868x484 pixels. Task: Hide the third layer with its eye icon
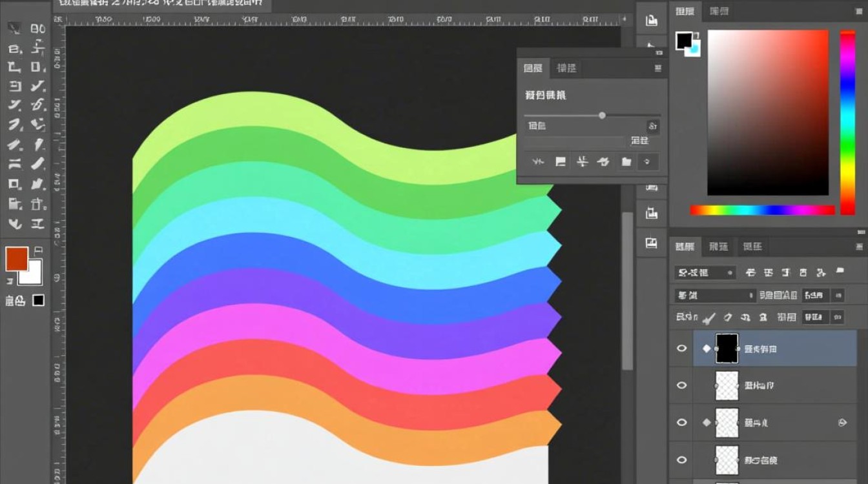681,423
